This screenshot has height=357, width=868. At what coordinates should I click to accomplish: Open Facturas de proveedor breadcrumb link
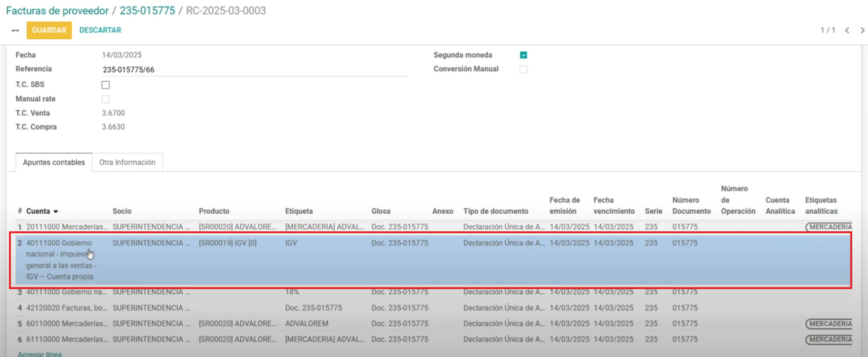(x=57, y=11)
